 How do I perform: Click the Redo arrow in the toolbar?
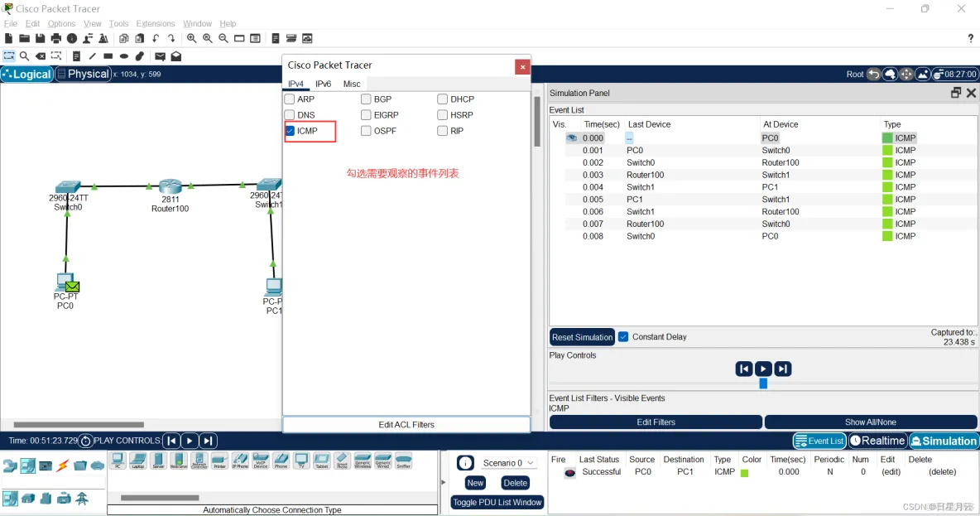pos(171,39)
